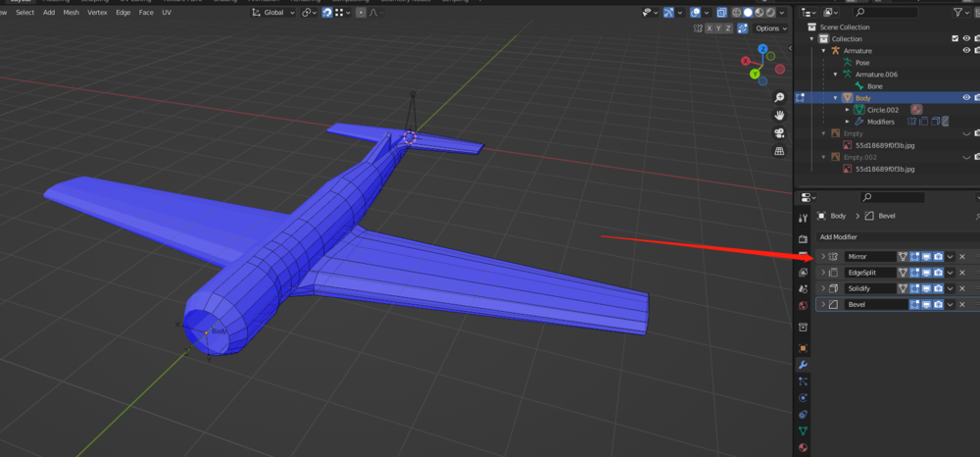Click Circle.002 material icon in outliner

[x=916, y=110]
